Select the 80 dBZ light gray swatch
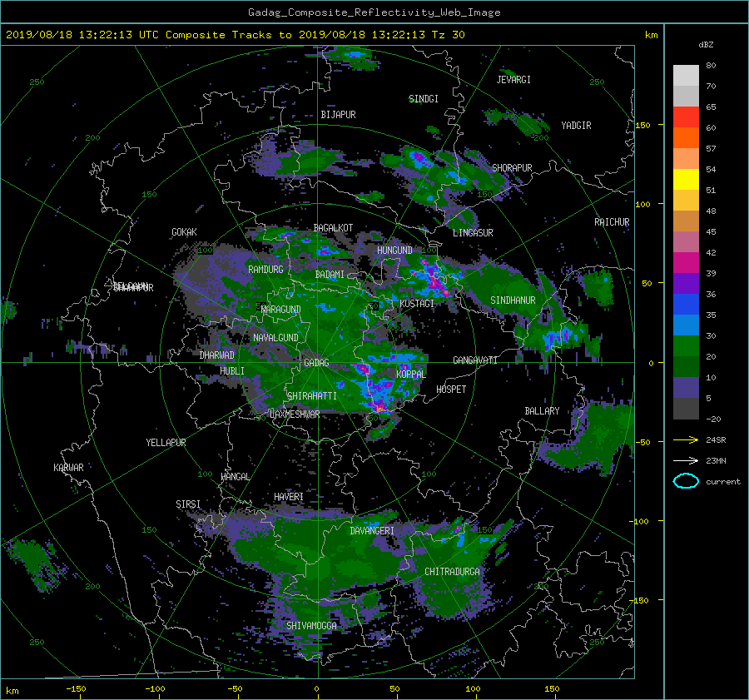The height and width of the screenshot is (700, 749). pos(686,75)
